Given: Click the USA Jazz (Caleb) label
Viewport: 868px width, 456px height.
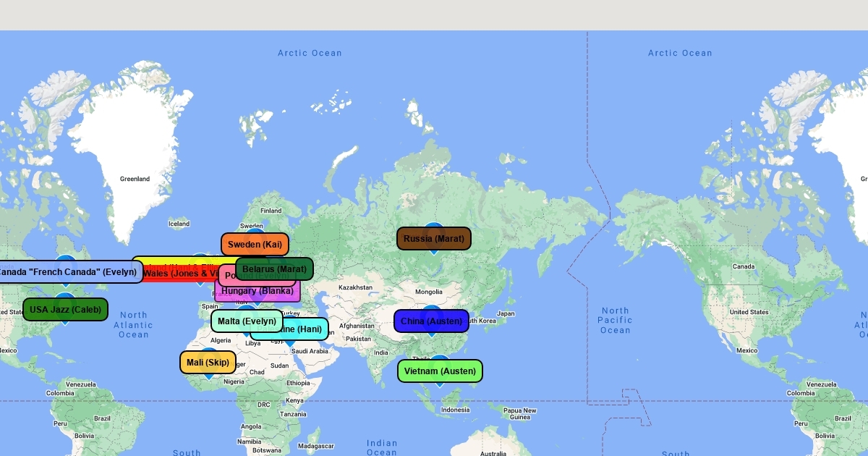Looking at the screenshot, I should (65, 310).
